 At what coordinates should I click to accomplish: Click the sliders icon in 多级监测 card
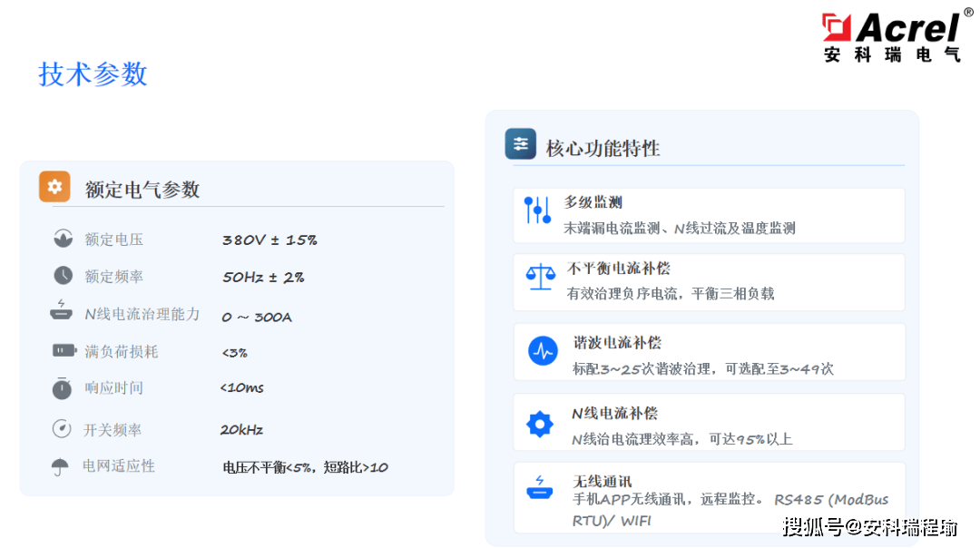coord(537,210)
